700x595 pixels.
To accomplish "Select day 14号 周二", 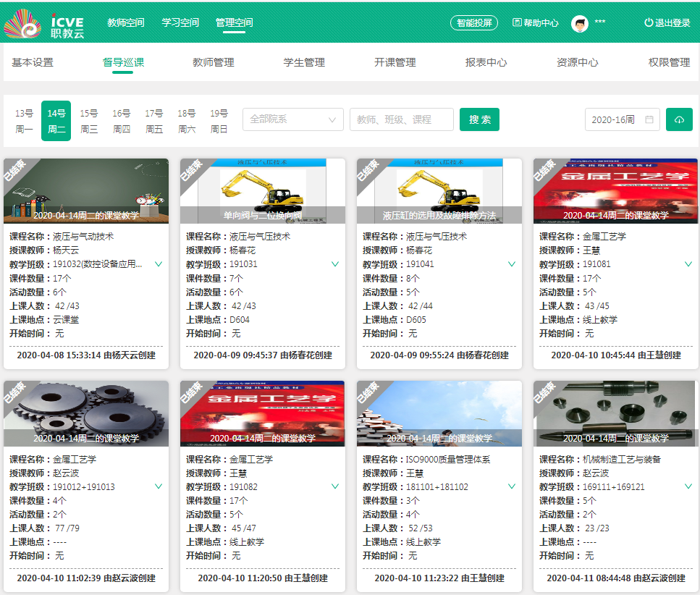I will pyautogui.click(x=56, y=121).
